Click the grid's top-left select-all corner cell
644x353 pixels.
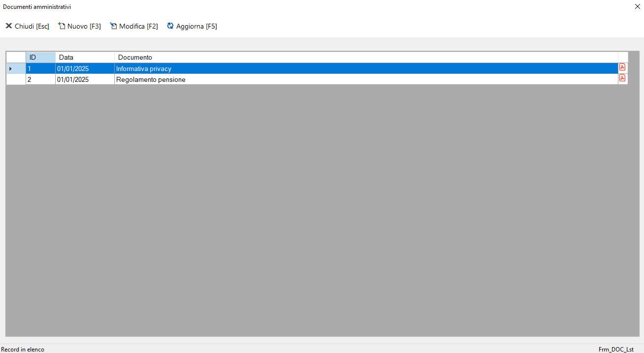[x=16, y=57]
